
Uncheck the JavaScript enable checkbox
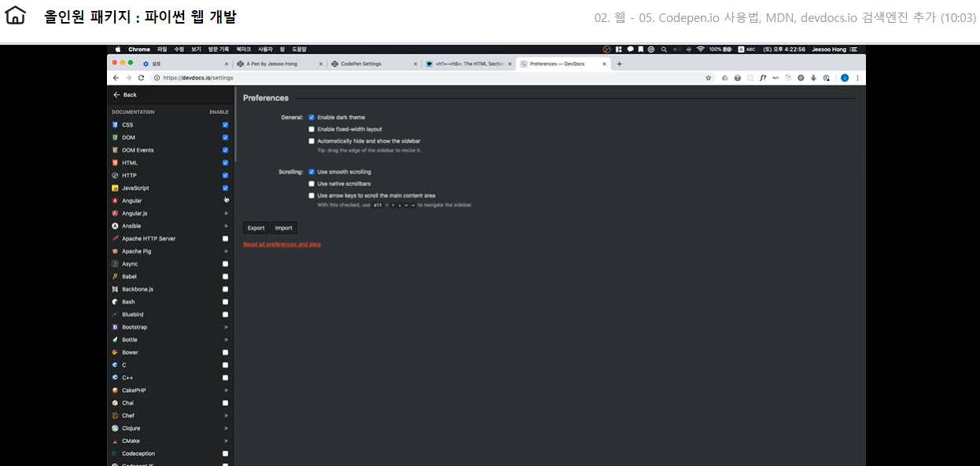tap(226, 188)
